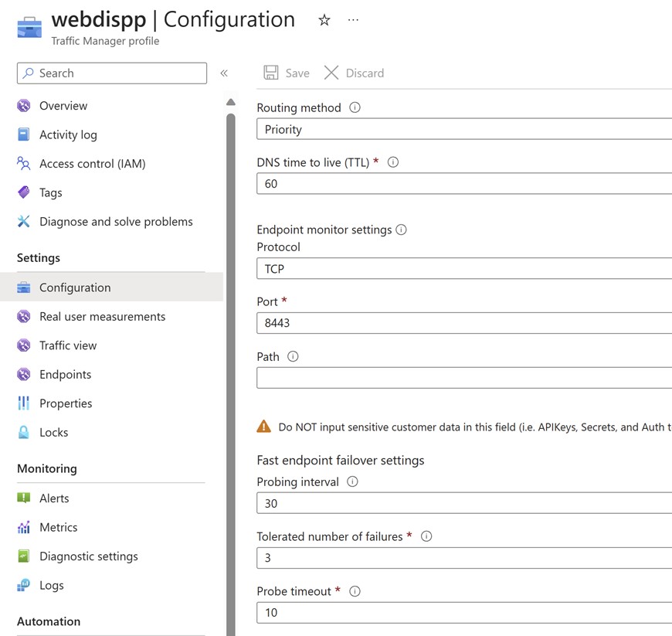672x636 pixels.
Task: Click the Port input field
Action: (x=464, y=323)
